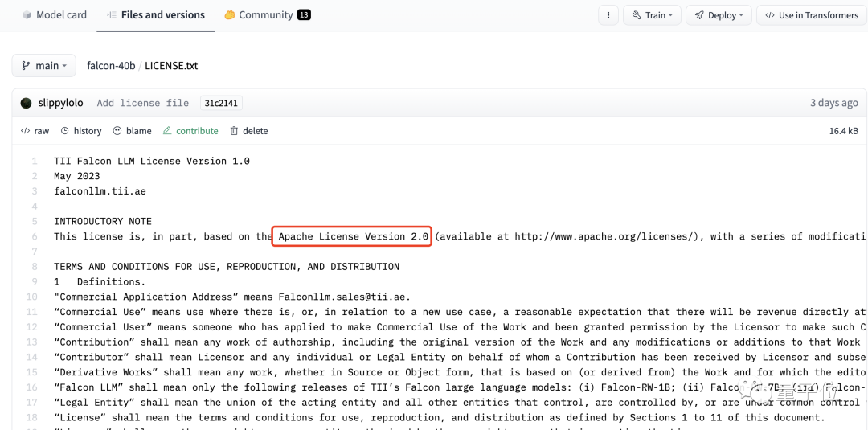Click the blame face icon
868x430 pixels.
coord(117,130)
